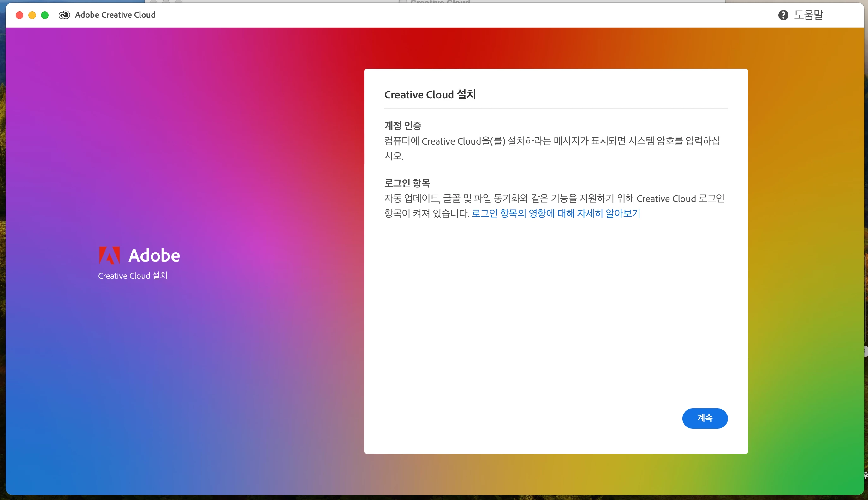
Task: Click the Creative Cloud logo in title bar
Action: point(64,15)
